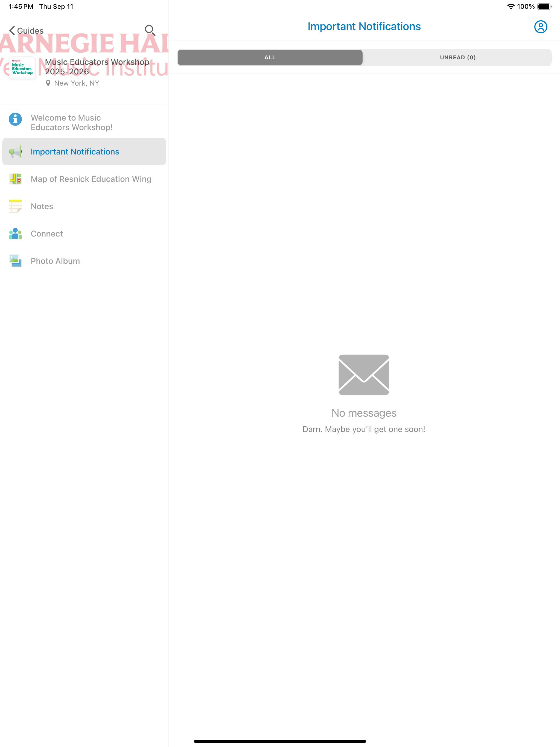Viewport: 560px width, 747px height.
Task: Click the New York, NY location text
Action: 77,83
